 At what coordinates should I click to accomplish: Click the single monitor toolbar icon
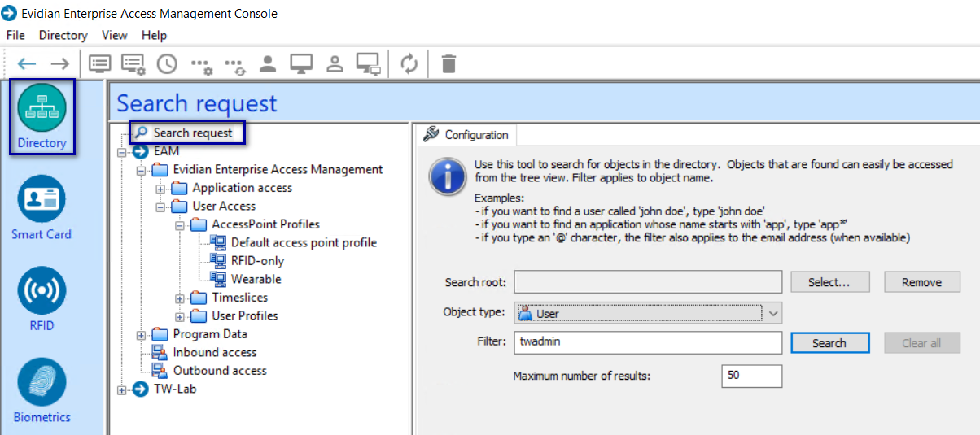301,63
